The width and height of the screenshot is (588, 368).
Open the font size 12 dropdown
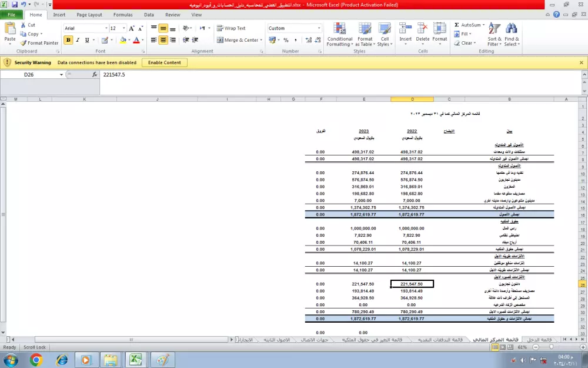coord(123,28)
